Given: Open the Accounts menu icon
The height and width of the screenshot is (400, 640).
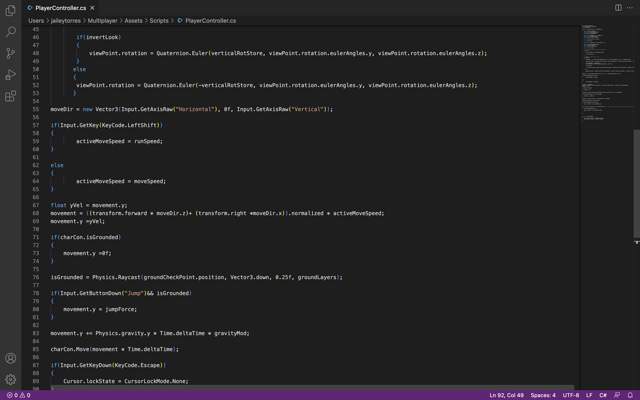Looking at the screenshot, I should click(x=11, y=358).
